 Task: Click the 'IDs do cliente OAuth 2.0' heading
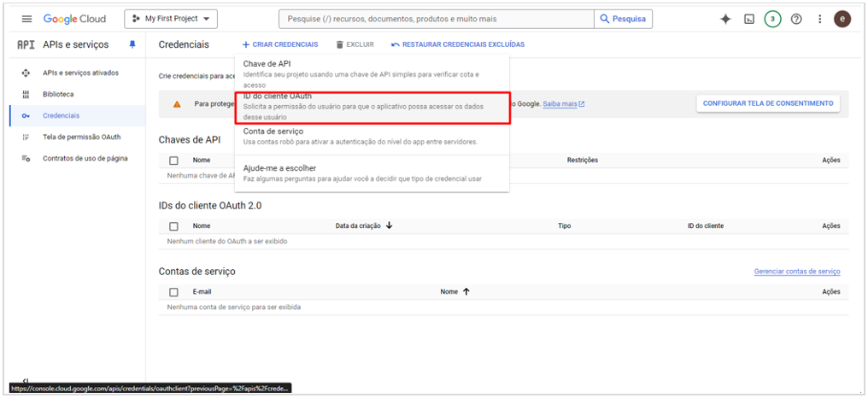click(210, 205)
